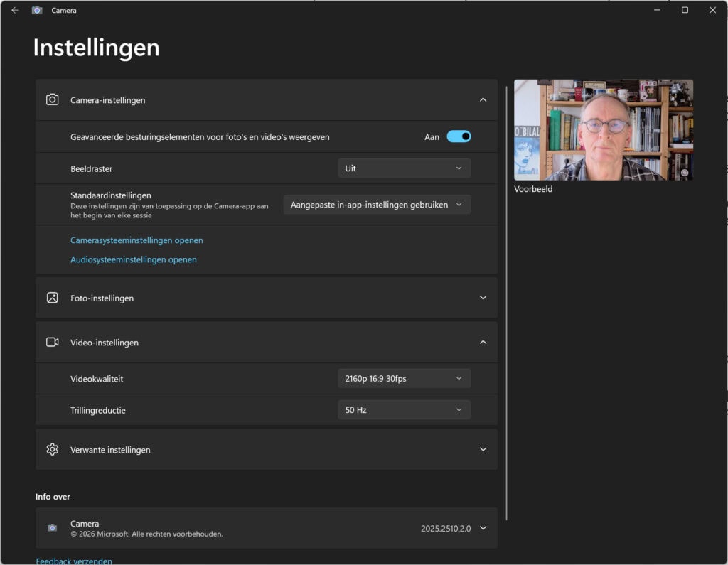Click the back arrow in title bar
728x565 pixels.
(15, 11)
